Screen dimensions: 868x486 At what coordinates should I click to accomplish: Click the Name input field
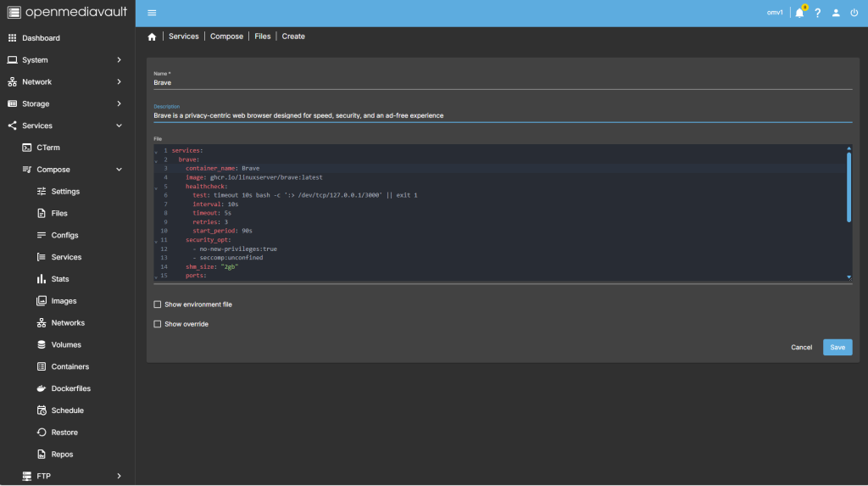tap(503, 82)
